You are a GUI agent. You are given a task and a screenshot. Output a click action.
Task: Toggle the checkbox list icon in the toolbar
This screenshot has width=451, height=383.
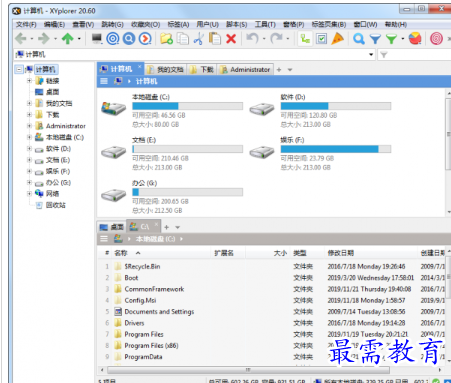(x=321, y=39)
